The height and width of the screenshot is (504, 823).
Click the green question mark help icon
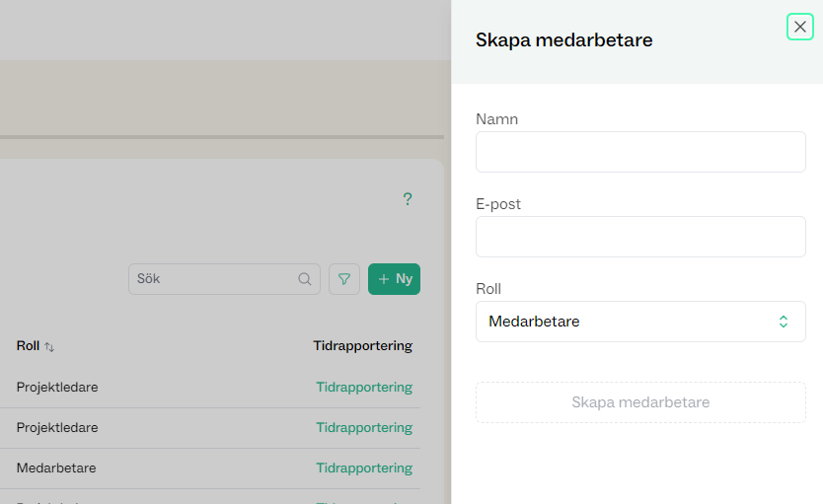(x=408, y=199)
